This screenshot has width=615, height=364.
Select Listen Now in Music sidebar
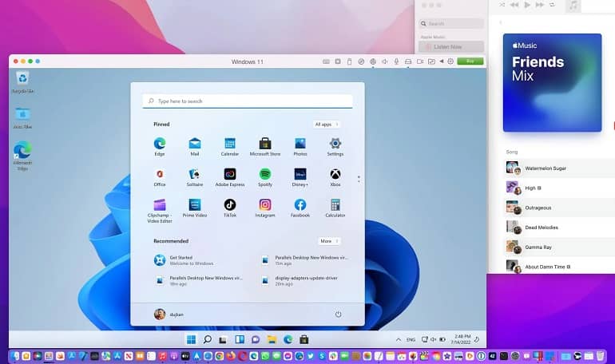451,46
